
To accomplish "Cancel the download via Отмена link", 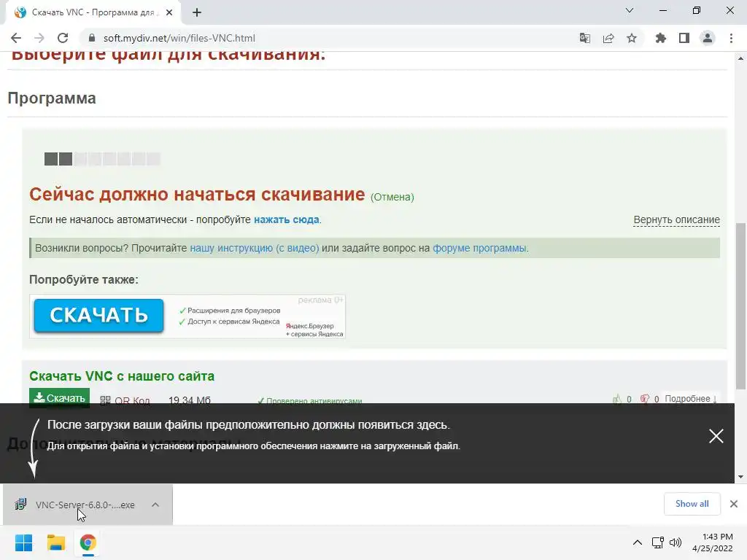I will coord(392,197).
